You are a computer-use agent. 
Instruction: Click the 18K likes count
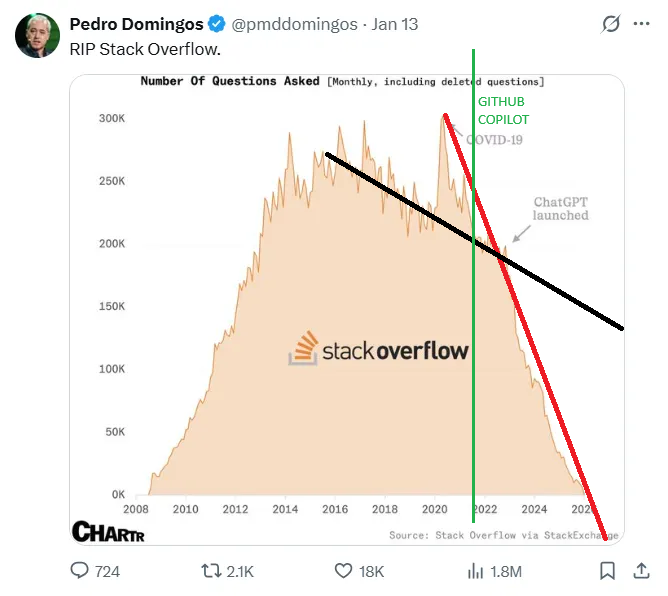pyautogui.click(x=371, y=571)
